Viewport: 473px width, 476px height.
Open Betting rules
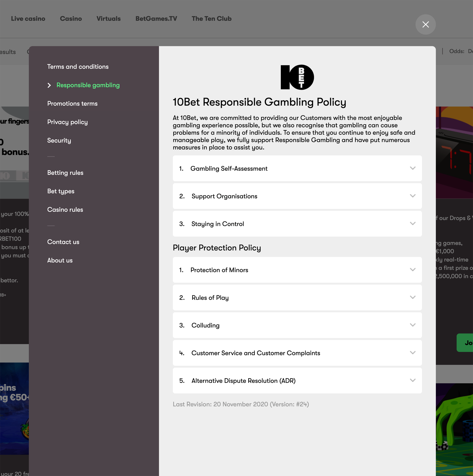(x=65, y=173)
